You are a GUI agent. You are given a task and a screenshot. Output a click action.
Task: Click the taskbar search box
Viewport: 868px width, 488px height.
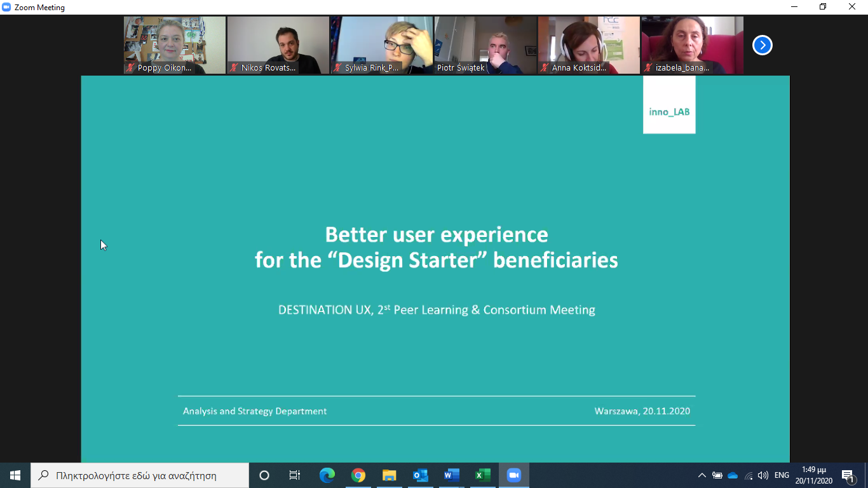click(x=140, y=475)
